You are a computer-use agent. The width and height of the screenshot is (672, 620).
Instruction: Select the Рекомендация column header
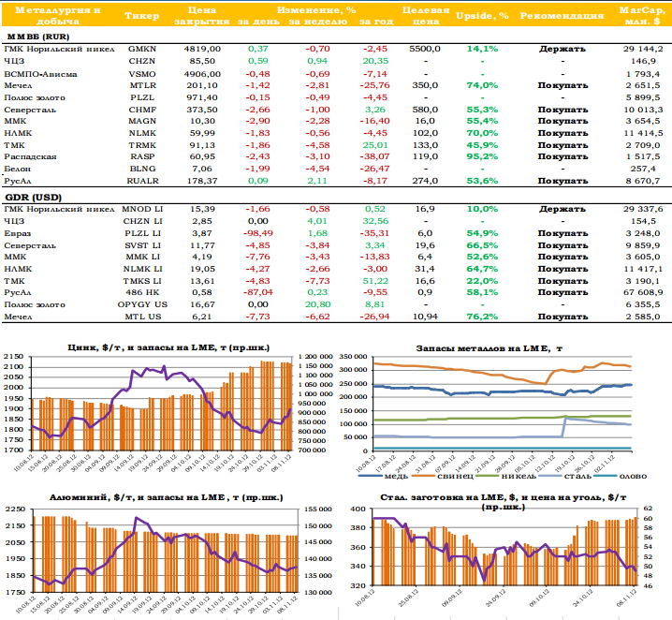(x=562, y=16)
